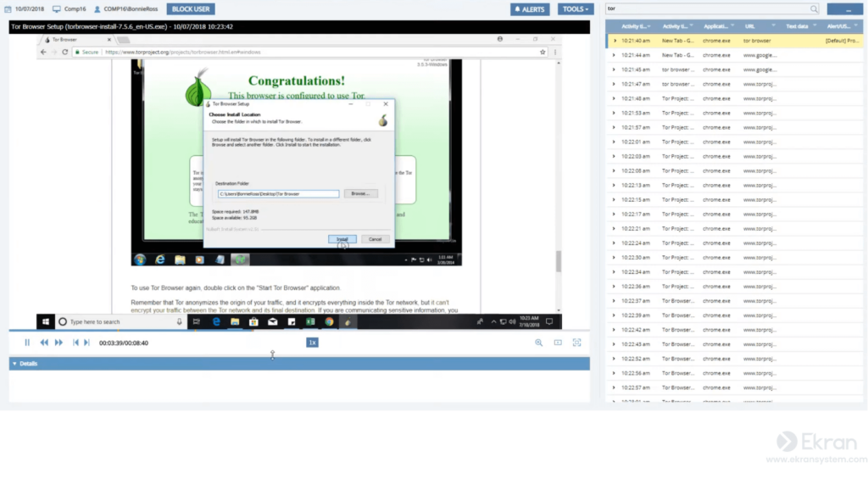Open Chrome's three-dot menu

555,52
